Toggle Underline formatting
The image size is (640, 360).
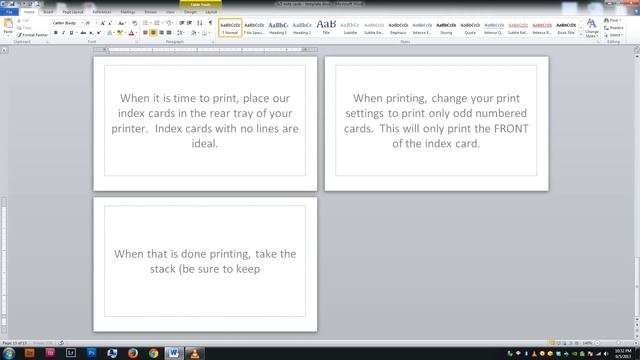click(71, 33)
